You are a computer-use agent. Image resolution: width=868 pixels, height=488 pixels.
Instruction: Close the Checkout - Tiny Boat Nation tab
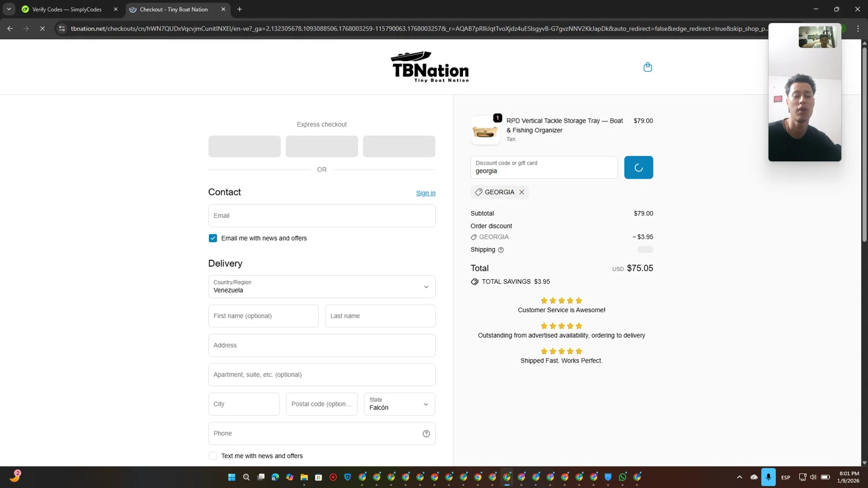[223, 9]
